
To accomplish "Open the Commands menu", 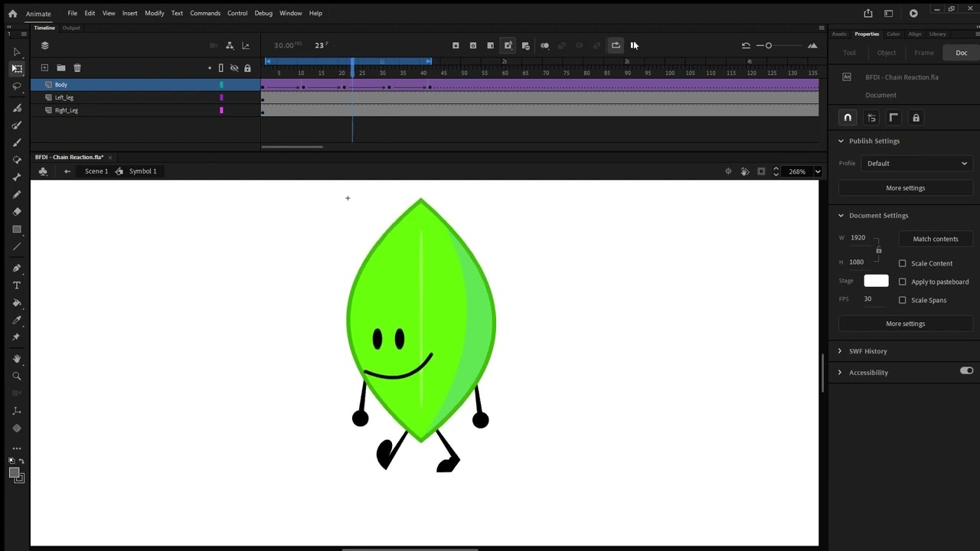I will [205, 13].
